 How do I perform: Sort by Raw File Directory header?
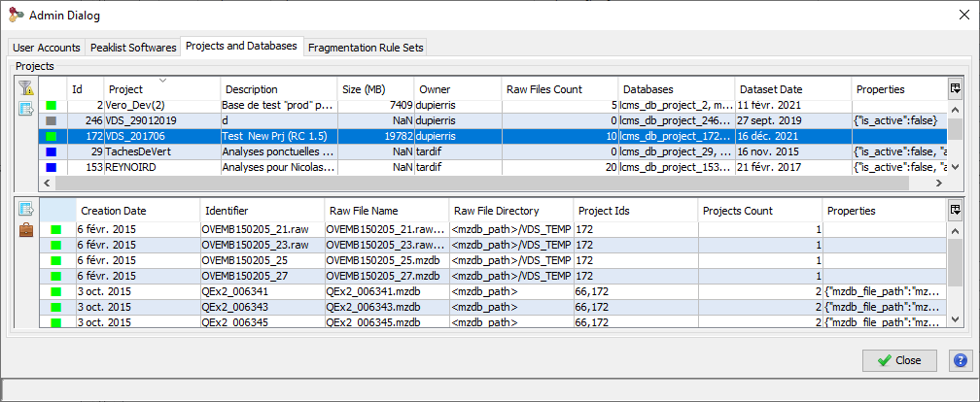tap(511, 211)
